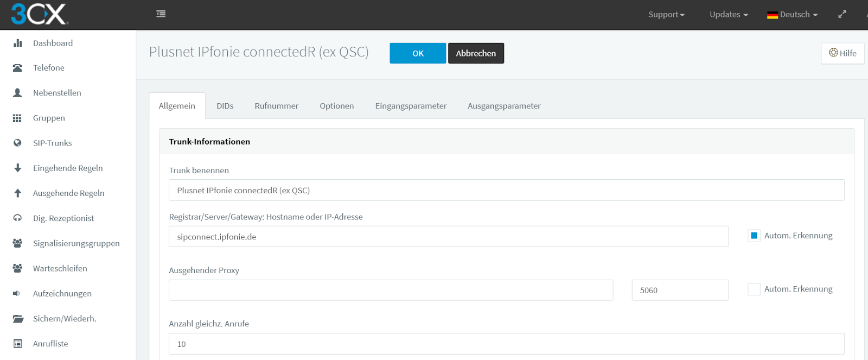Open Warteschleifen
Screen dimensions: 868x360
(x=60, y=268)
